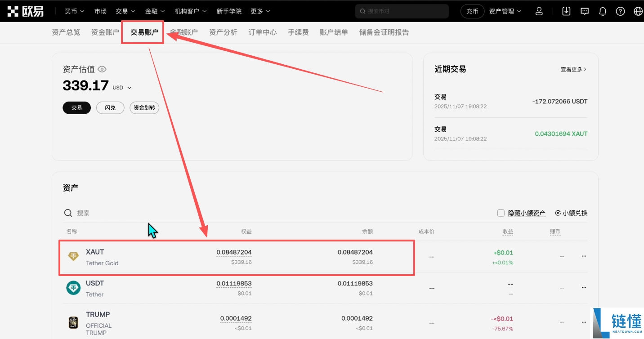Click the 小额兑换 convert icon

[558, 213]
